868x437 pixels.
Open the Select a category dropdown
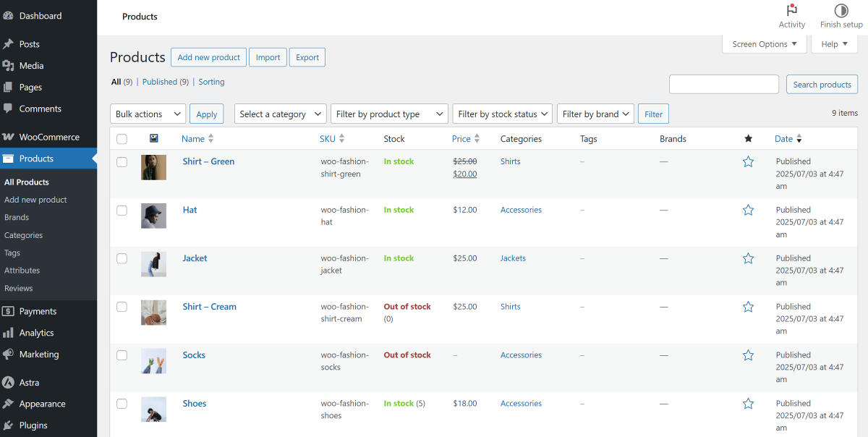tap(280, 114)
